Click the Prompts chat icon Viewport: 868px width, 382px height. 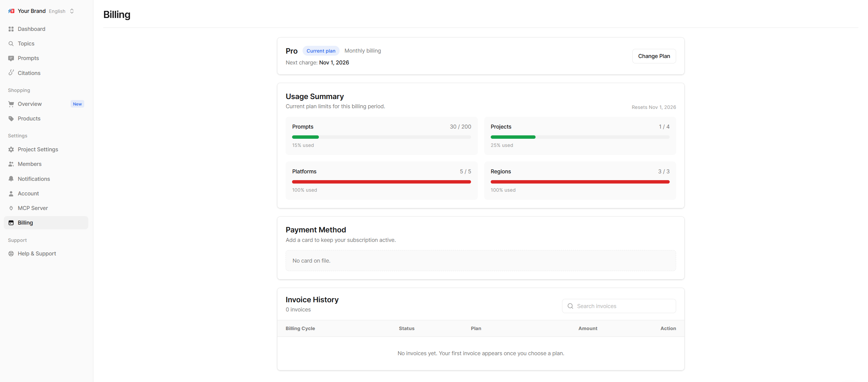tap(11, 58)
